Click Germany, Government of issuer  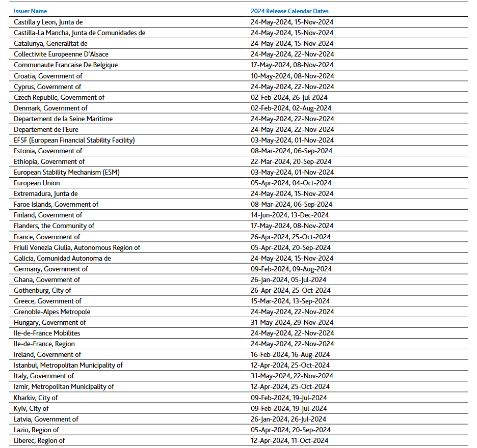51,269
